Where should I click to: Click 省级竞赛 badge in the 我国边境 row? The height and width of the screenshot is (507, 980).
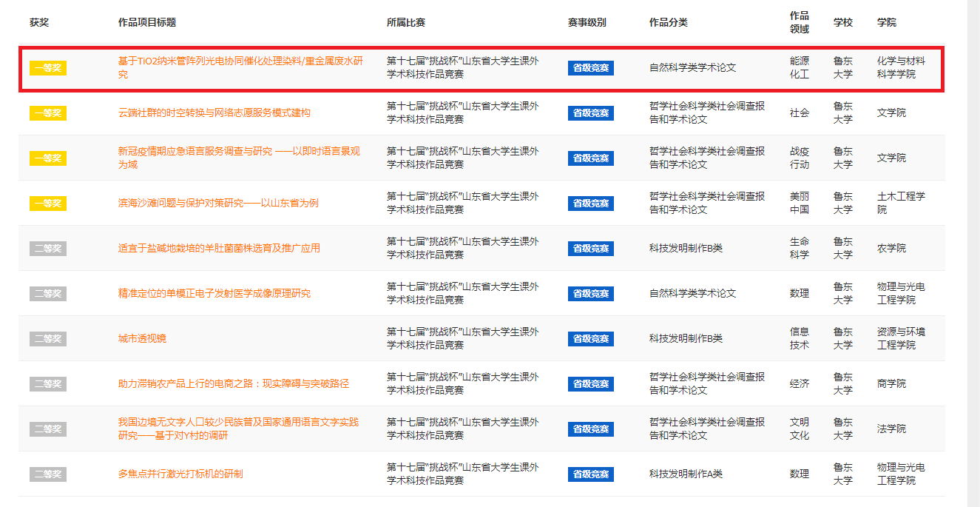[591, 429]
